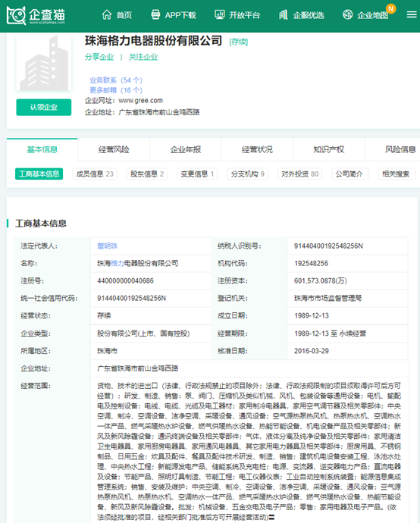Click the home house icon
The height and width of the screenshot is (523, 420).
(106, 14)
